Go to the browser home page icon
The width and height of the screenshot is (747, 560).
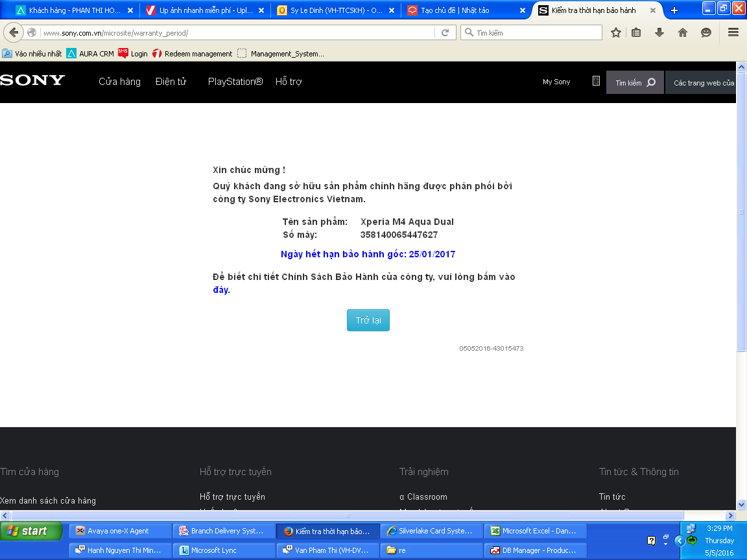(683, 32)
